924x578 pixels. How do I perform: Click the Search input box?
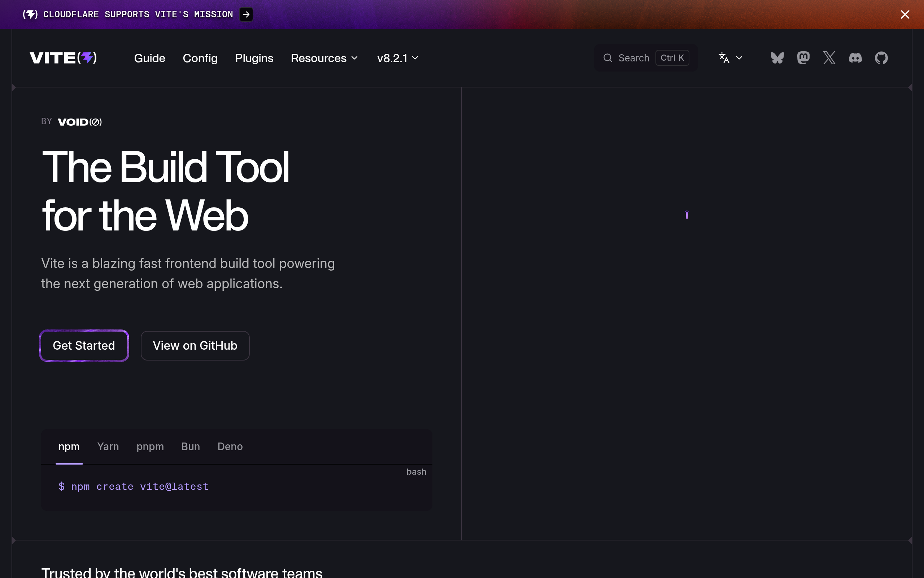[x=646, y=58]
